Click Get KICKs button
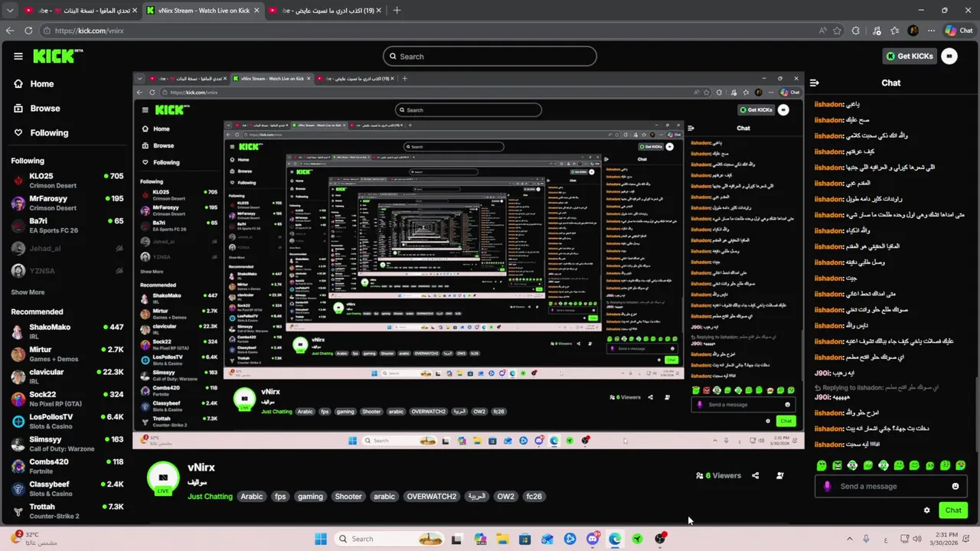Viewport: 980px width, 551px height. [x=909, y=56]
